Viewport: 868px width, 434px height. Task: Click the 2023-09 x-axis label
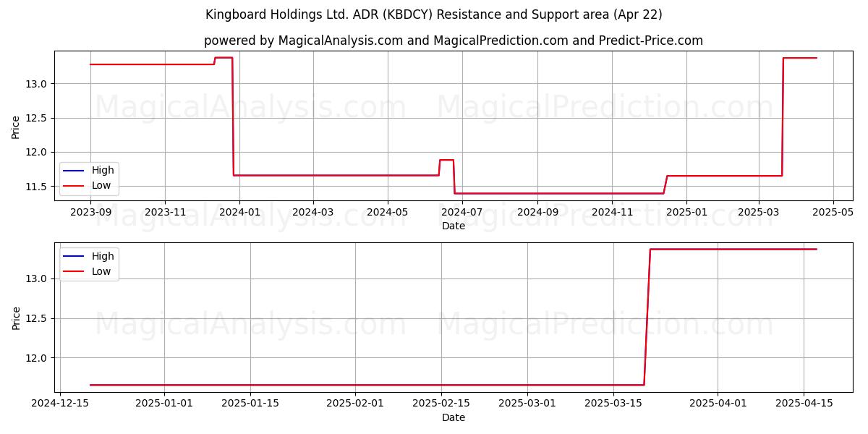pos(90,212)
